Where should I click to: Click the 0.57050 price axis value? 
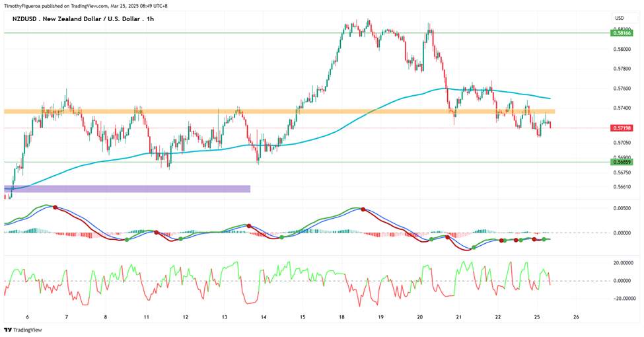[x=622, y=143]
